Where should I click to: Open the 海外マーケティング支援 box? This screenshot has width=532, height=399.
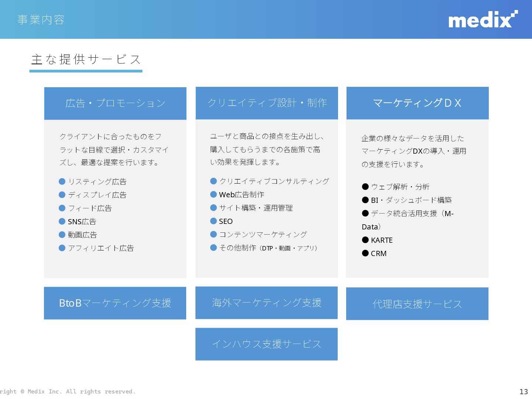click(x=267, y=303)
